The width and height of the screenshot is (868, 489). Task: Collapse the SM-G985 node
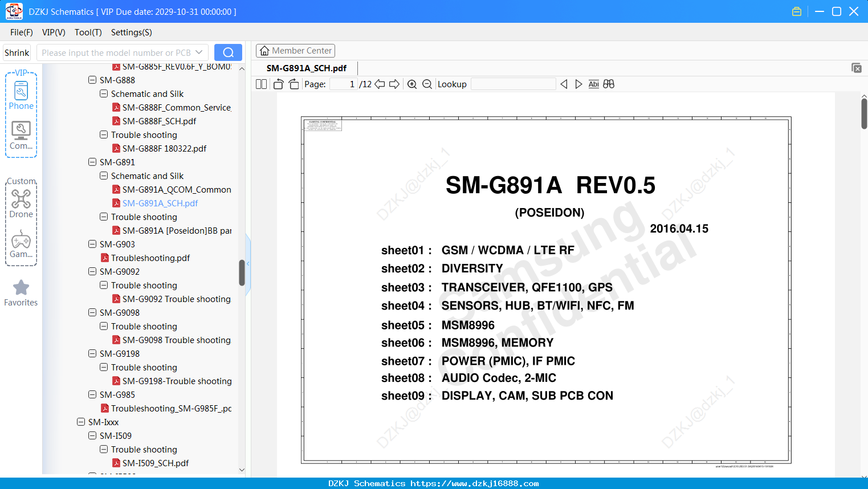pos(92,394)
